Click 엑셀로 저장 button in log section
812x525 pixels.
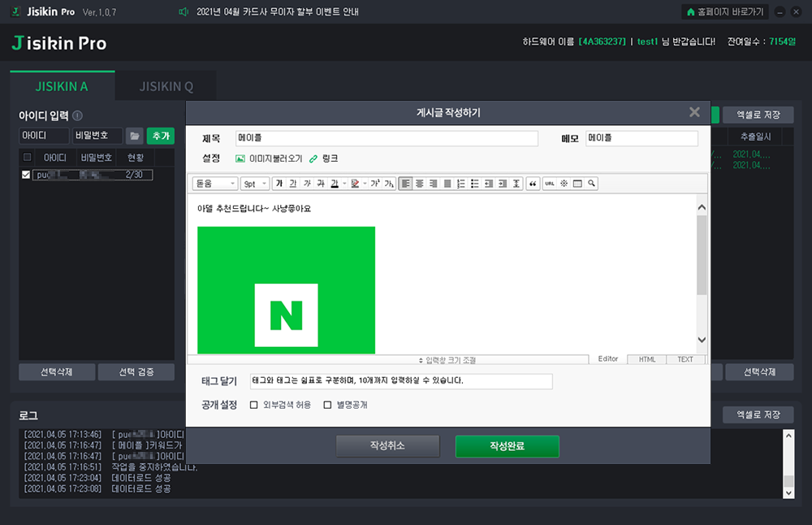click(758, 414)
